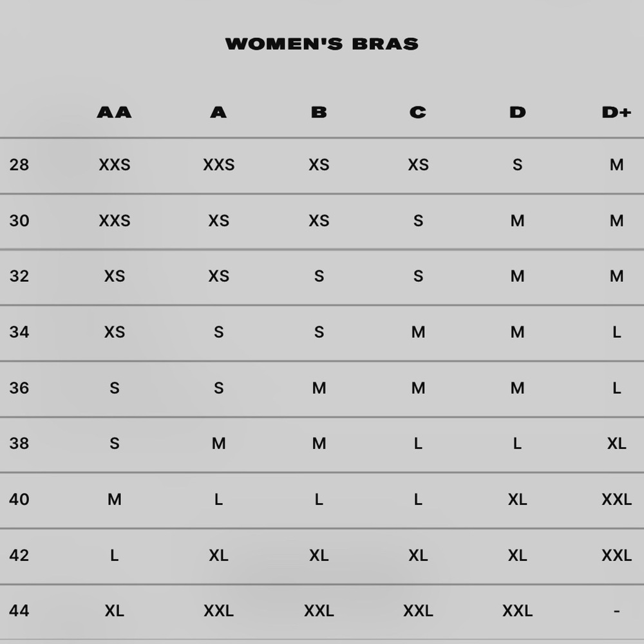
Task: Select band size 28 row label
Action: pyautogui.click(x=19, y=165)
